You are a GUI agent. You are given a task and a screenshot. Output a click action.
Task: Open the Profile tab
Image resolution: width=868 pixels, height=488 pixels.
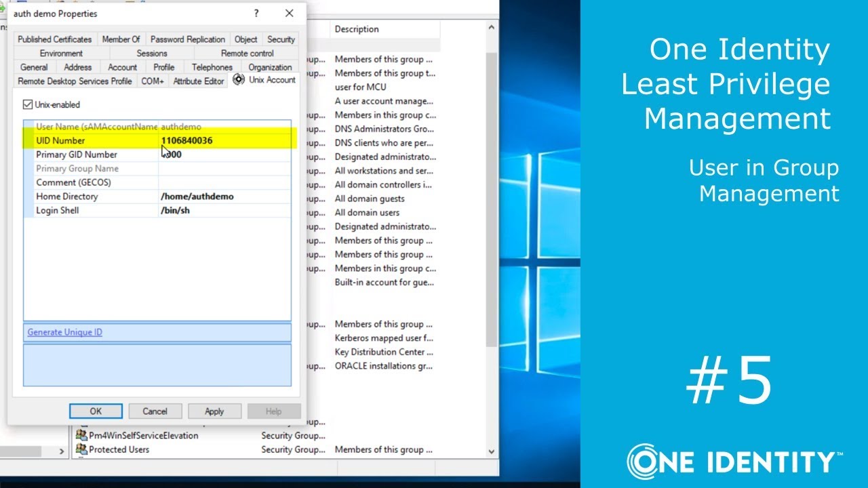coord(163,67)
